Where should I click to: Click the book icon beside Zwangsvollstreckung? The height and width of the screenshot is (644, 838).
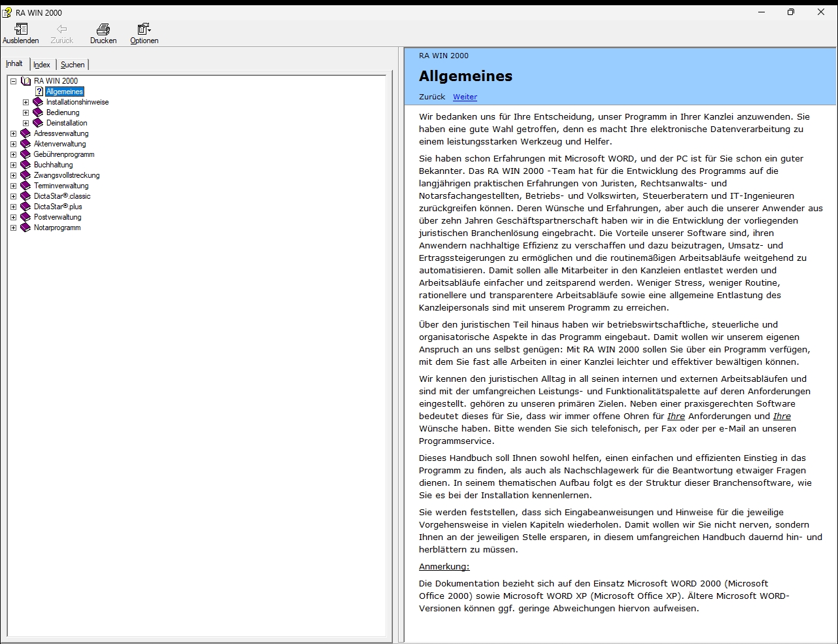pyautogui.click(x=25, y=175)
